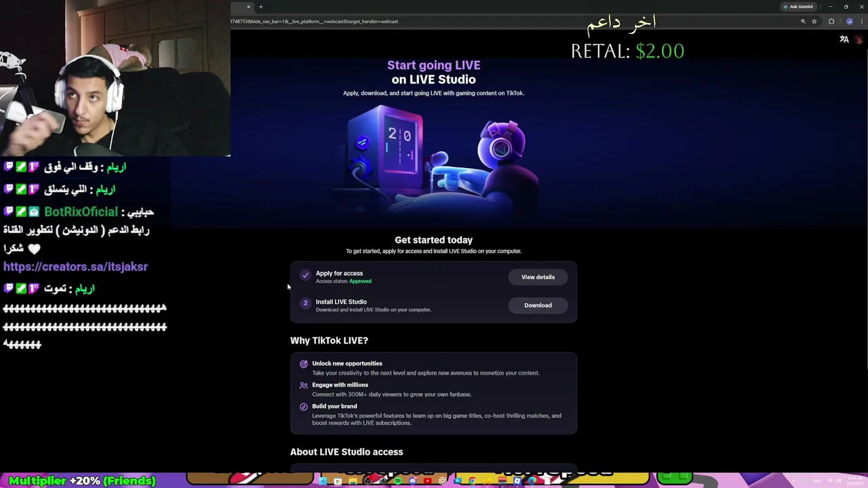Bookmark this page with the star icon

(814, 21)
